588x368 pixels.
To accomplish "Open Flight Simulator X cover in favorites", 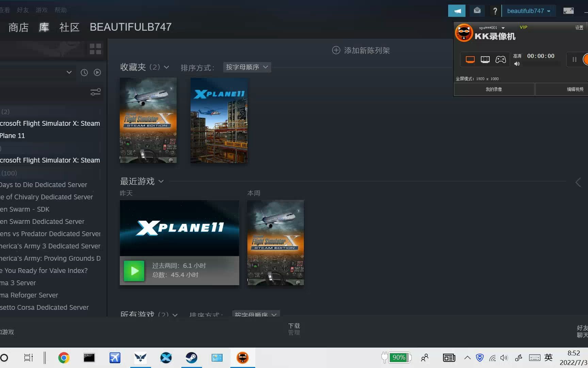I will 148,120.
